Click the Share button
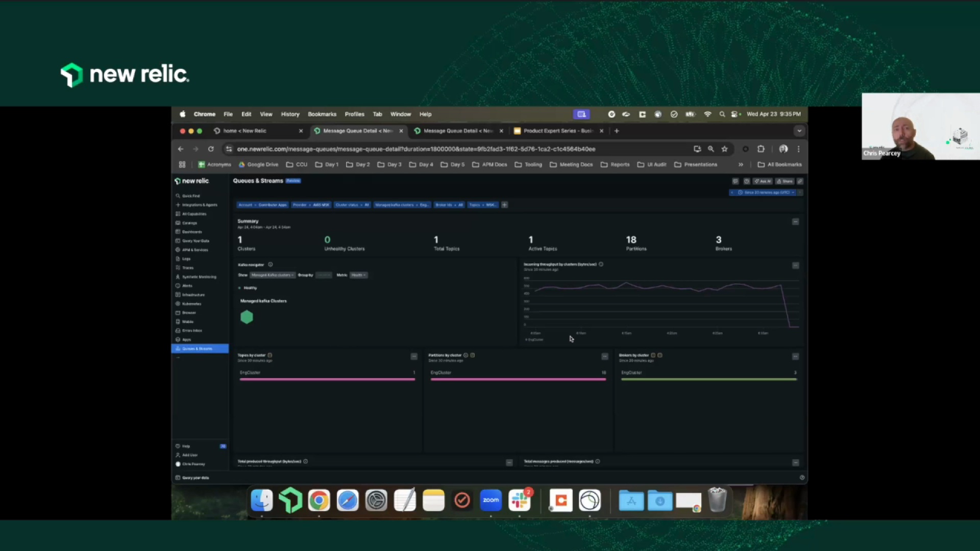980x551 pixels. (x=785, y=181)
